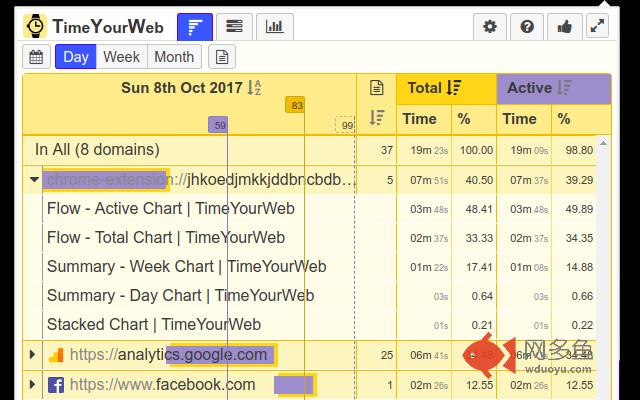Viewport: 640px width, 400px height.
Task: Open the Summary view tab icon
Action: [x=195, y=27]
